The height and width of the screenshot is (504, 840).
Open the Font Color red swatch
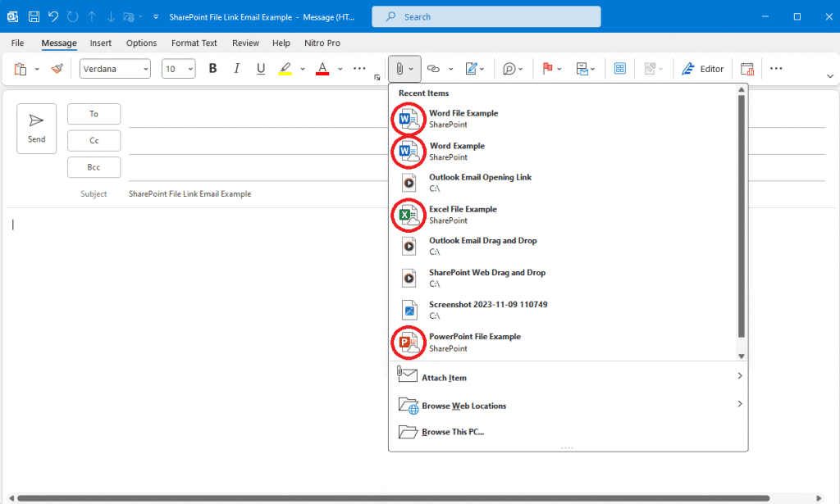pos(322,69)
